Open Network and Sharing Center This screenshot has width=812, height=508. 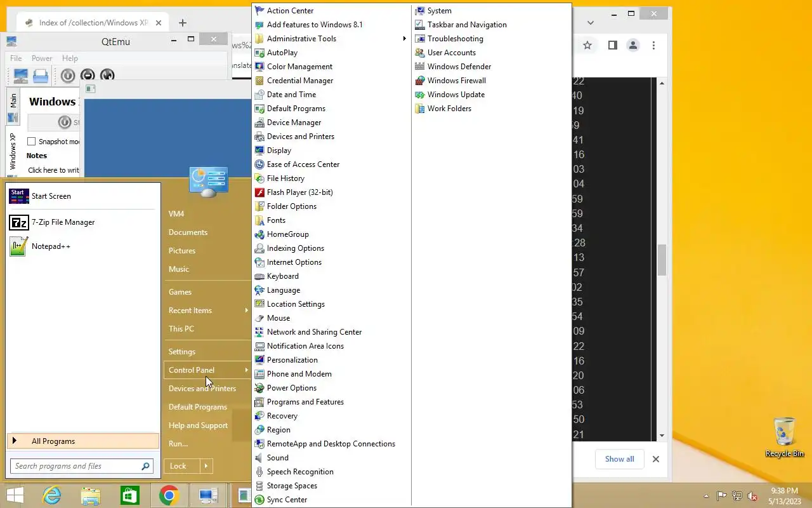pos(314,332)
